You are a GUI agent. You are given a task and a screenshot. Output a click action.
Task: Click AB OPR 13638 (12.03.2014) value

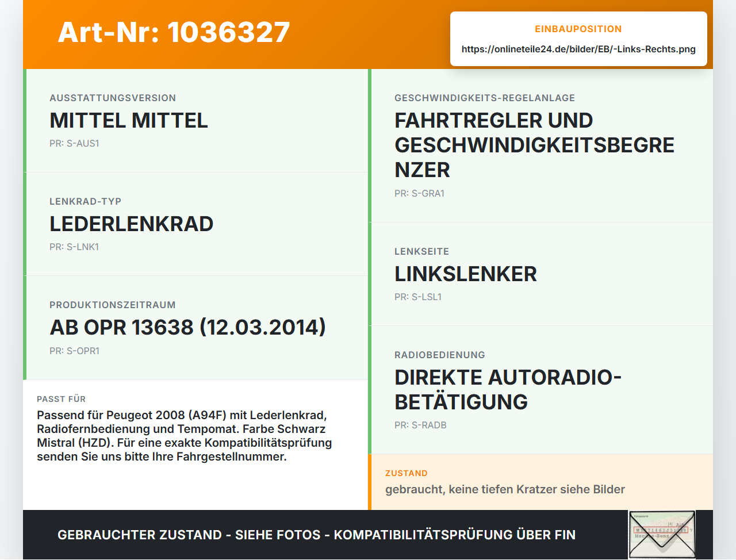click(x=187, y=328)
